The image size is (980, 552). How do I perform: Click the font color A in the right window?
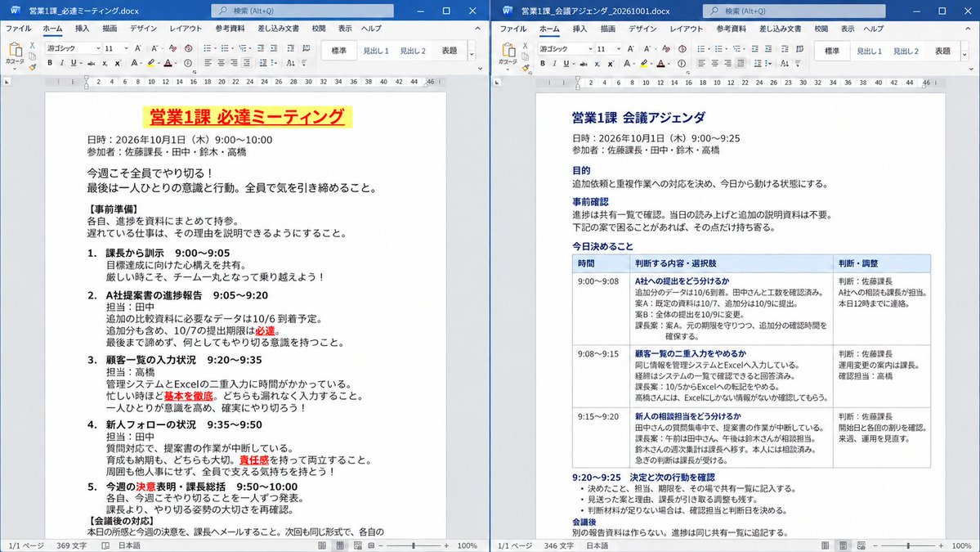coord(660,63)
